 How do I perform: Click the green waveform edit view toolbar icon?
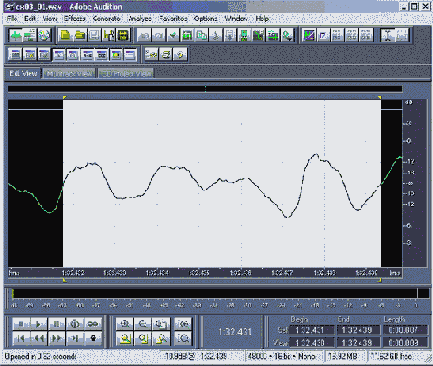(16, 35)
